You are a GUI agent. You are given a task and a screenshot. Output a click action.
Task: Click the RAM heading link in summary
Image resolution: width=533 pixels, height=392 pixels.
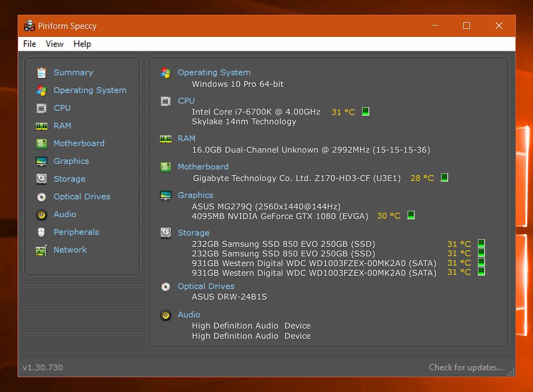click(x=187, y=138)
